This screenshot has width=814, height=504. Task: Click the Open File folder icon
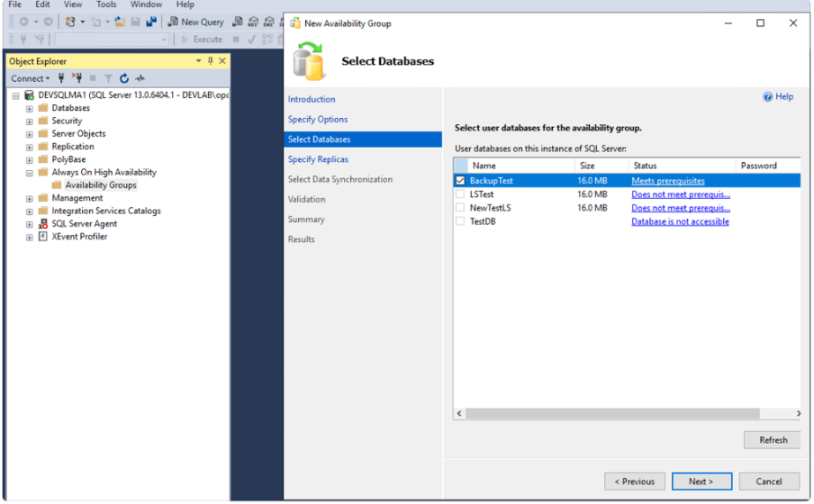tap(120, 22)
